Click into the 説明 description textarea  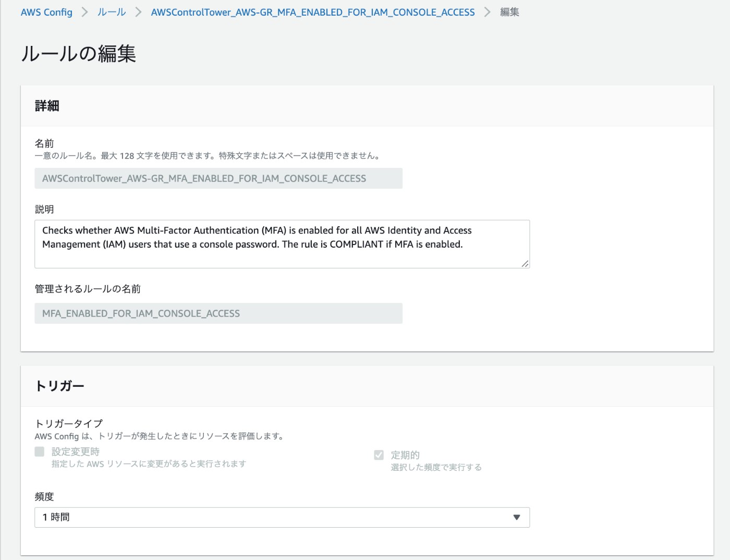point(282,244)
